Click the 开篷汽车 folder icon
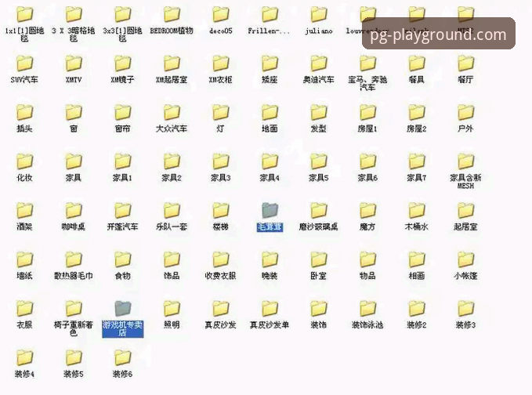This screenshot has height=395, width=532. (122, 210)
